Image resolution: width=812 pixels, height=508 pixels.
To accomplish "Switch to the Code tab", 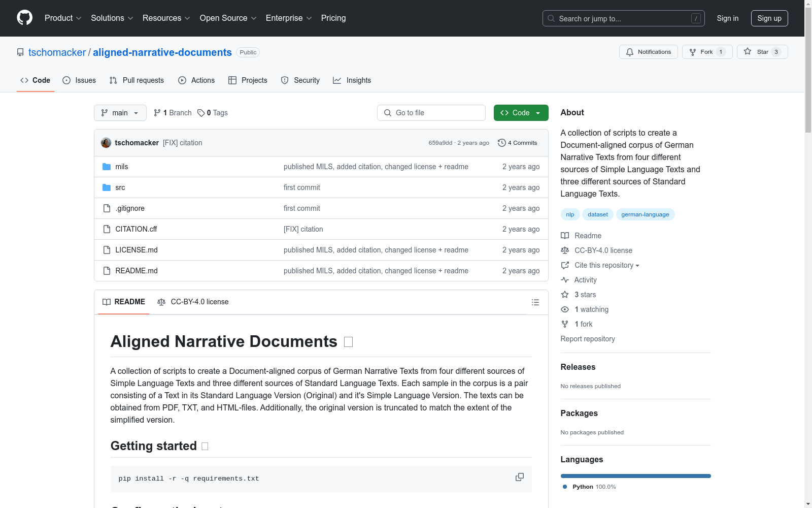I will tap(36, 80).
